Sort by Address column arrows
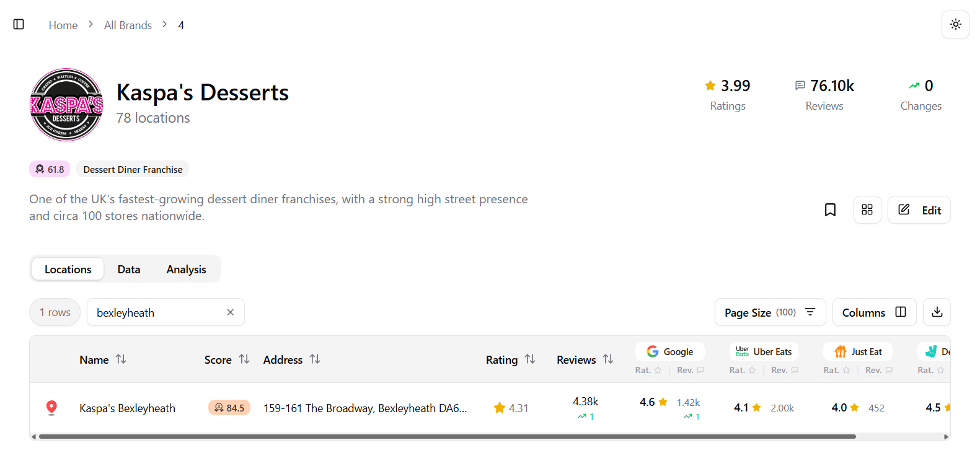The height and width of the screenshot is (466, 980). [x=315, y=359]
